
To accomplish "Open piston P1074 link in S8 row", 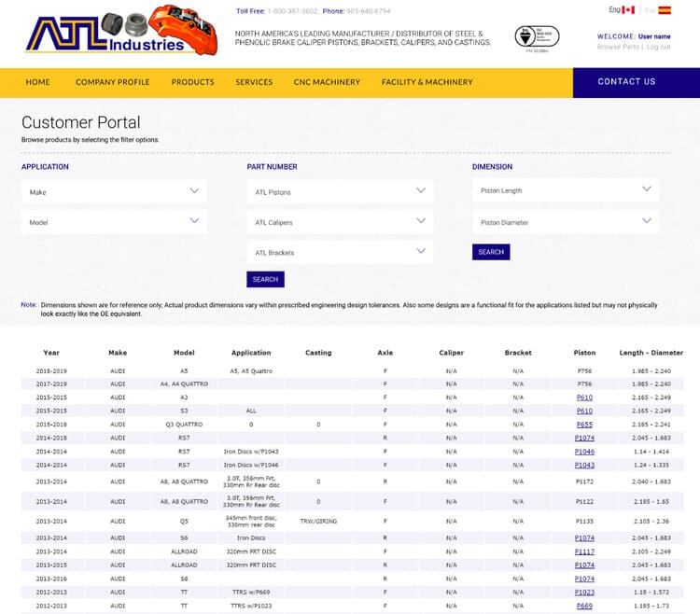I will click(584, 579).
